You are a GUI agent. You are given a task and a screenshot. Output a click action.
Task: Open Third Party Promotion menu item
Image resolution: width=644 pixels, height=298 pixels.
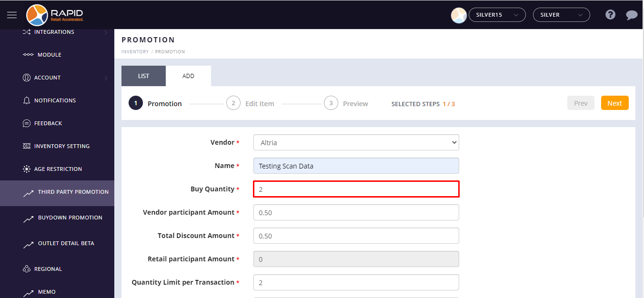(x=57, y=193)
